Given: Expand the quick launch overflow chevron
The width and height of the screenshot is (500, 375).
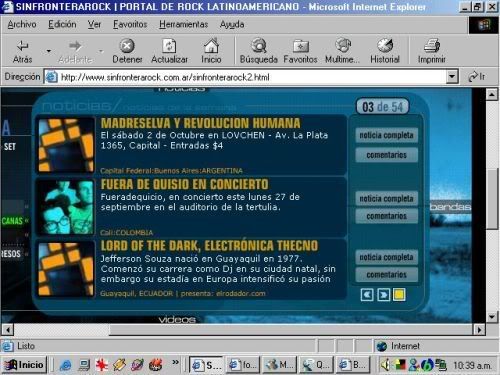Looking at the screenshot, I should [x=175, y=362].
